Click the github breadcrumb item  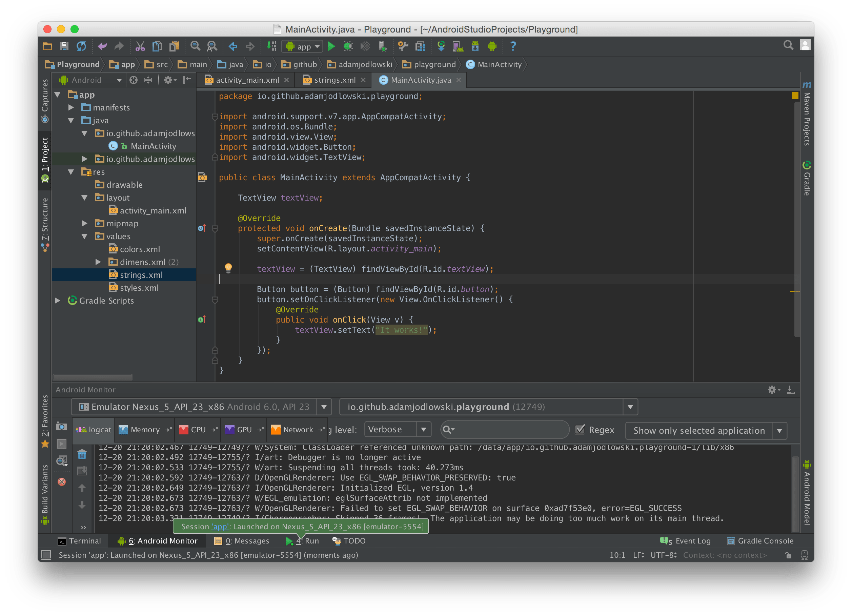pyautogui.click(x=299, y=65)
